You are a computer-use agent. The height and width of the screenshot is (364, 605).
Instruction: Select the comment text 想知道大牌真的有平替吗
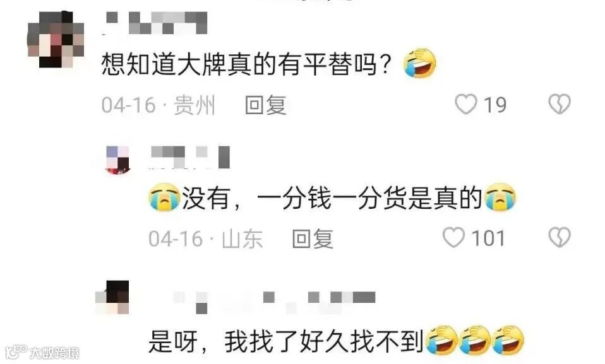click(x=246, y=64)
